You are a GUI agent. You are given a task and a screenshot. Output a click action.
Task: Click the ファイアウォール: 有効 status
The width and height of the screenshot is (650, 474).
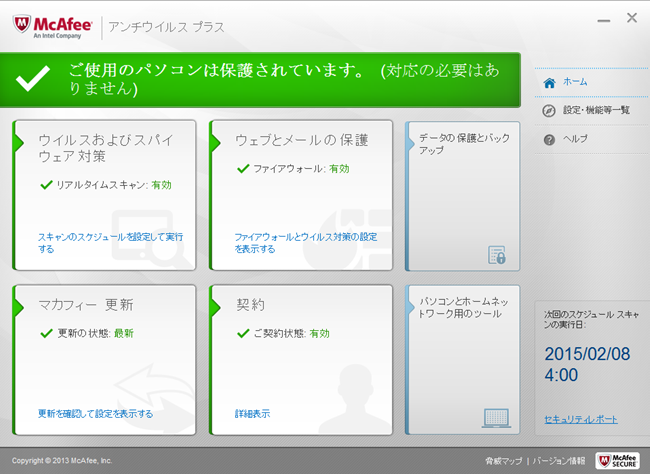click(301, 169)
